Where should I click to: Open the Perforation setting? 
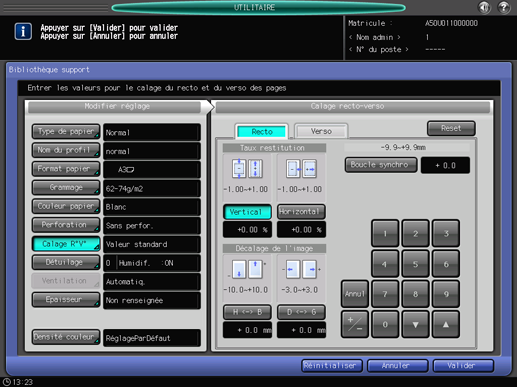click(x=66, y=225)
